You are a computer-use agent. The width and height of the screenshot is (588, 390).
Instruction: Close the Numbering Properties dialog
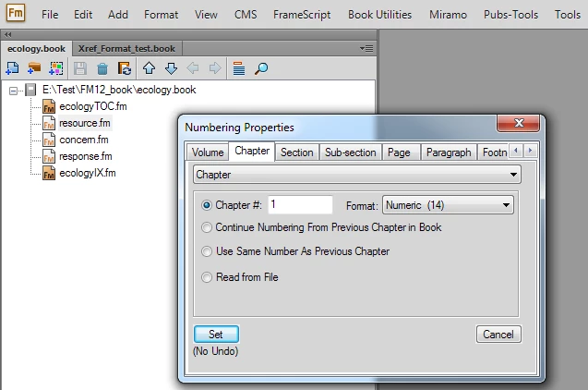(518, 123)
